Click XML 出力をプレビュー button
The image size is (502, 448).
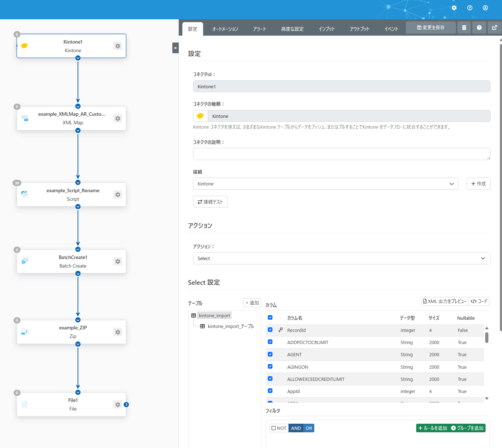click(445, 301)
